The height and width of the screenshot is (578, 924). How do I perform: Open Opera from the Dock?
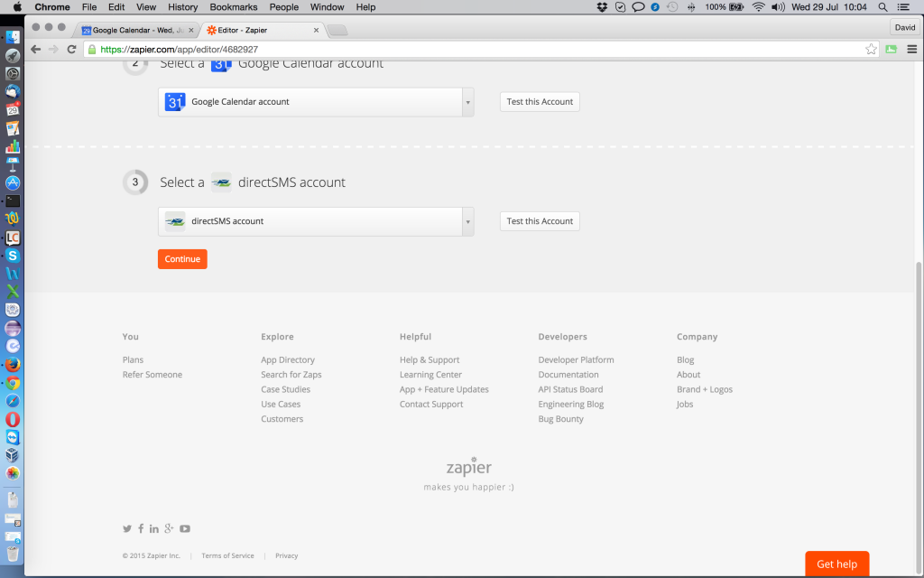(x=13, y=419)
